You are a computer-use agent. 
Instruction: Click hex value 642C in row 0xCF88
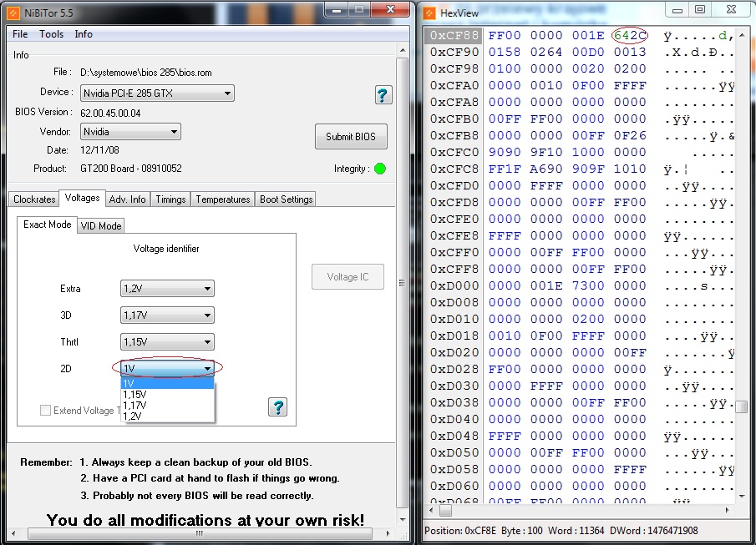click(630, 35)
